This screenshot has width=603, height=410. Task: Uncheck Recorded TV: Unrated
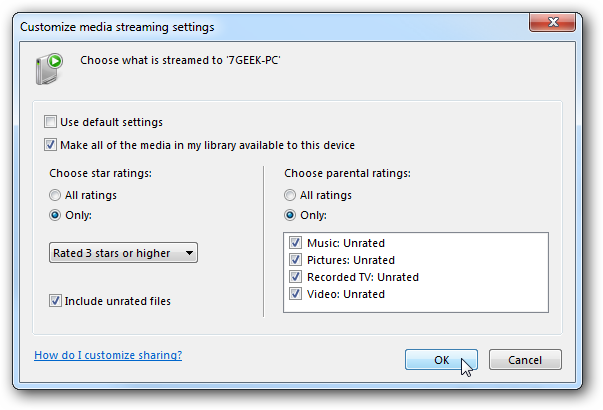tap(295, 277)
